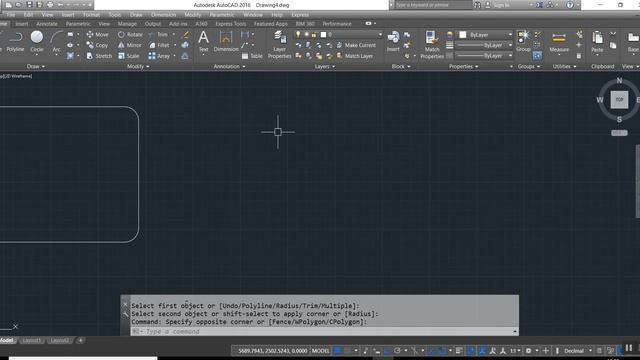This screenshot has height=360, width=640.
Task: Click the Explode icon in Modify panel
Action: [x=185, y=45]
